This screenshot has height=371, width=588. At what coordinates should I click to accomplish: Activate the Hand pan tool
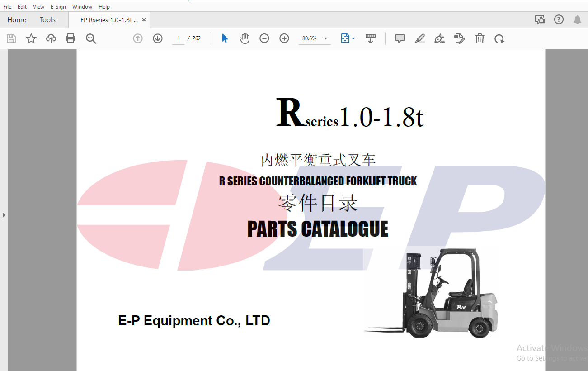[x=245, y=38]
